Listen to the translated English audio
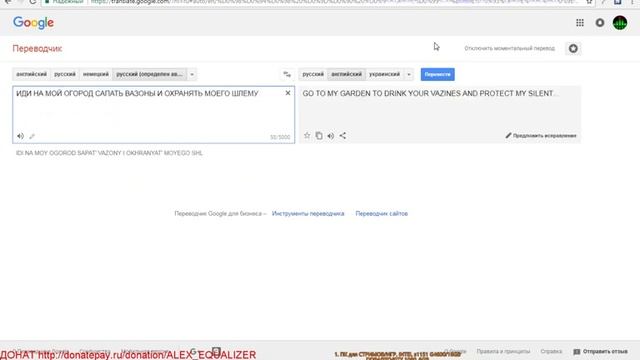Screen dimensions: 640x360 [331, 136]
